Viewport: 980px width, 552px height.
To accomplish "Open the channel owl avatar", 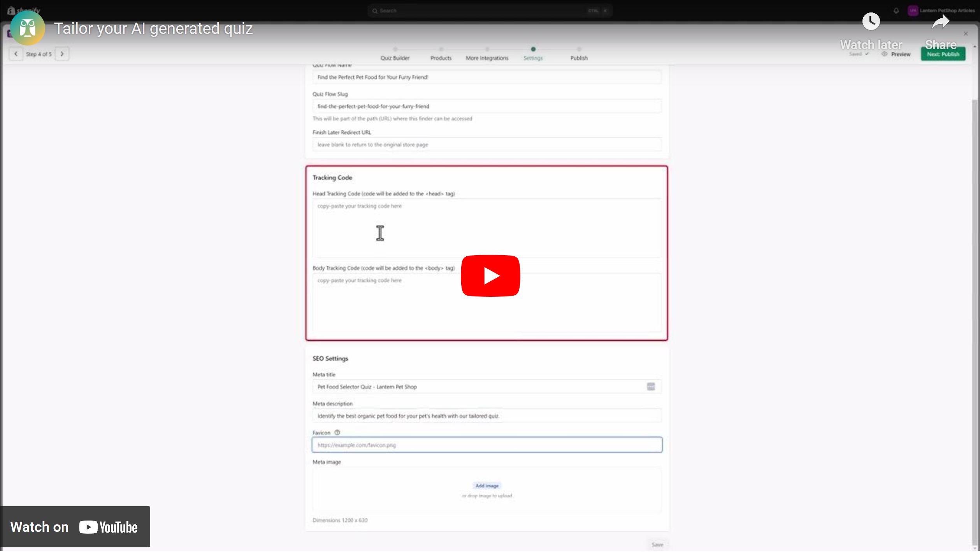I will pyautogui.click(x=28, y=28).
